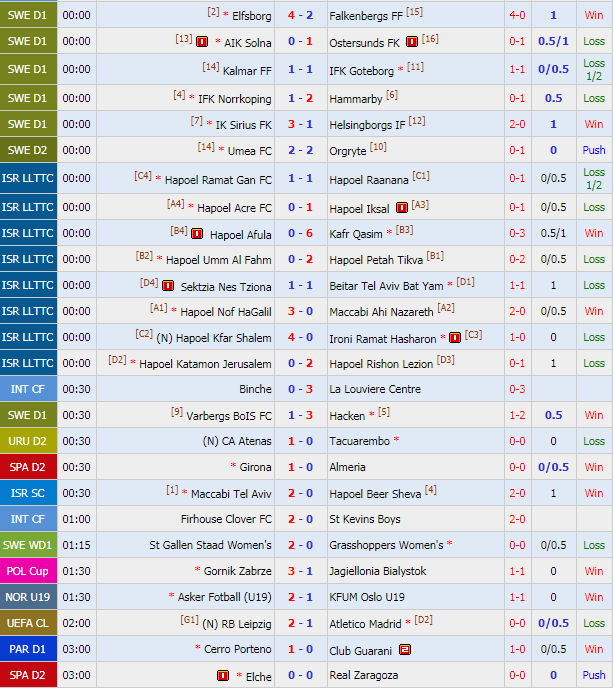The height and width of the screenshot is (688, 614).
Task: Click the red card icon next to Ostersunds FK
Action: (411, 42)
